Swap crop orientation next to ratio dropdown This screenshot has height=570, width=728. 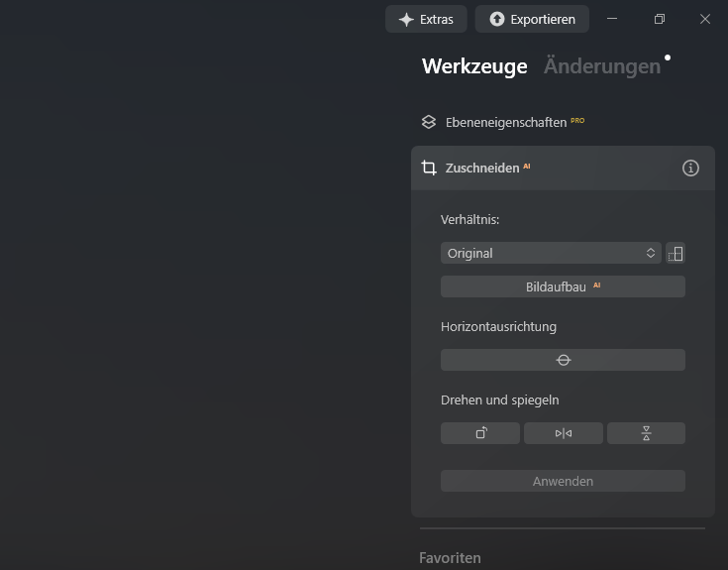[676, 253]
